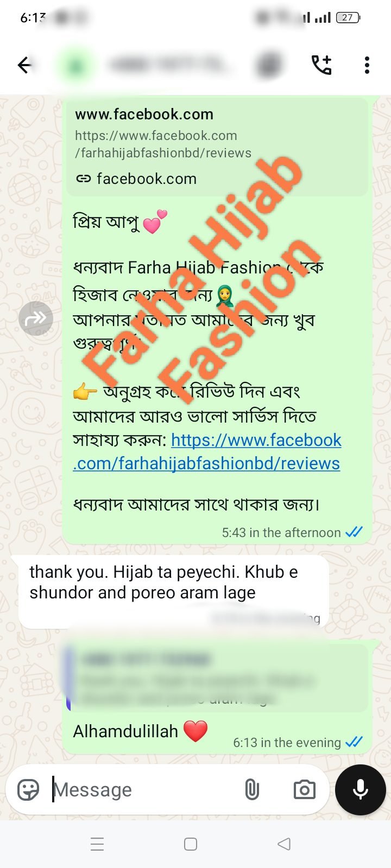Tap the paperclip attachment icon
The width and height of the screenshot is (391, 868).
click(252, 790)
